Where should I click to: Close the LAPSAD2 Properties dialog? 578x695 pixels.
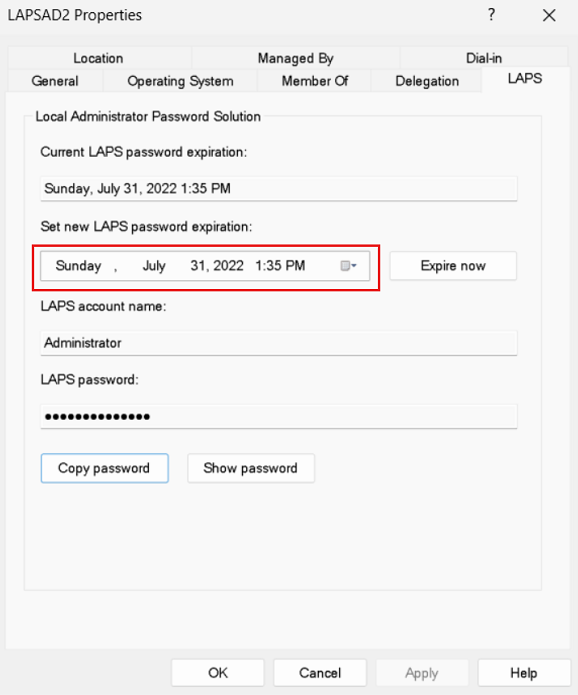coord(549,16)
